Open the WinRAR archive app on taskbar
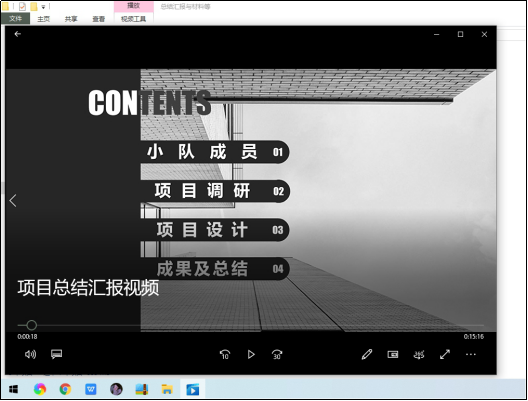Viewport: 528px width, 401px height. pyautogui.click(x=142, y=389)
